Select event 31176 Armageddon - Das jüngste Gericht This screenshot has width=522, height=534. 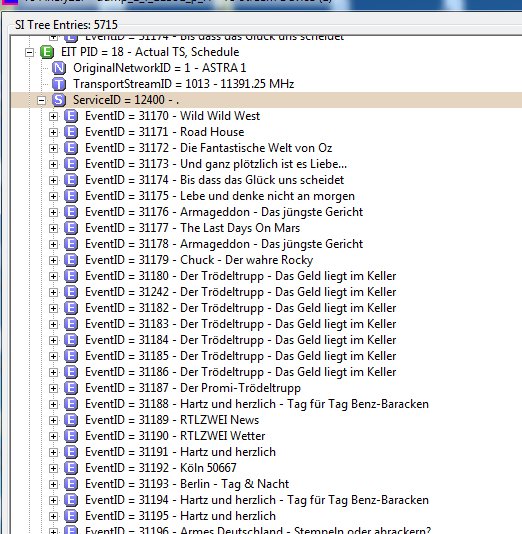click(x=224, y=212)
